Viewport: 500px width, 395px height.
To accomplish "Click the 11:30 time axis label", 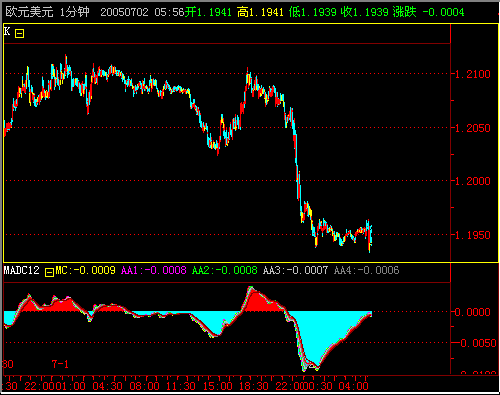I will pos(181,386).
